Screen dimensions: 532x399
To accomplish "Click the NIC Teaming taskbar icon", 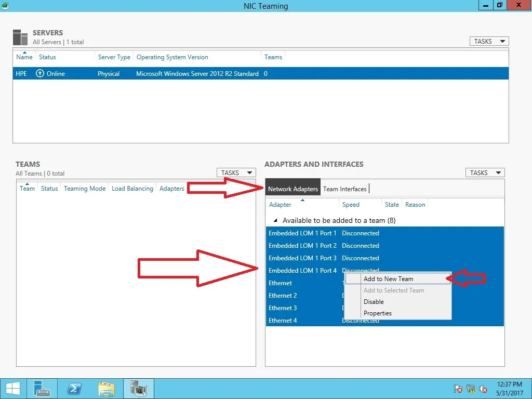I will point(138,389).
